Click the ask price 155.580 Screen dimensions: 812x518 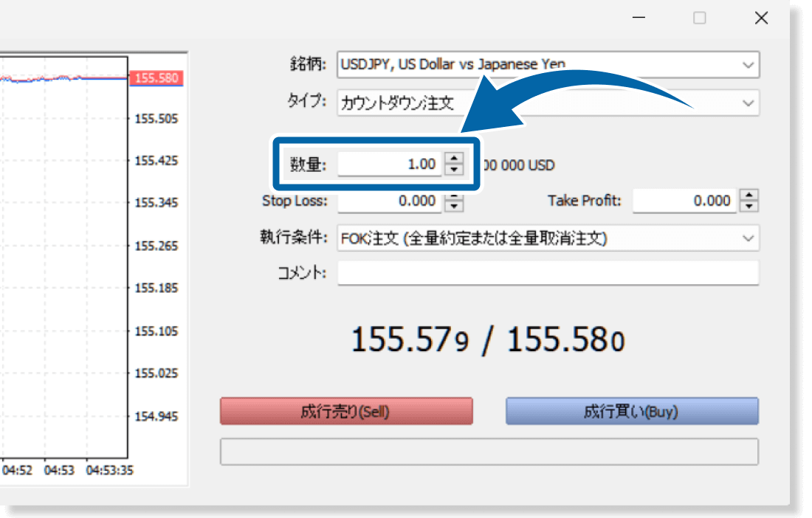tap(566, 340)
